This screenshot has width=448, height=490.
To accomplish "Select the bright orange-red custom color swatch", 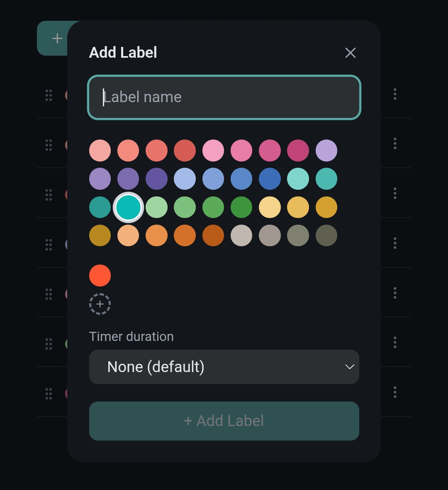I will 100,275.
